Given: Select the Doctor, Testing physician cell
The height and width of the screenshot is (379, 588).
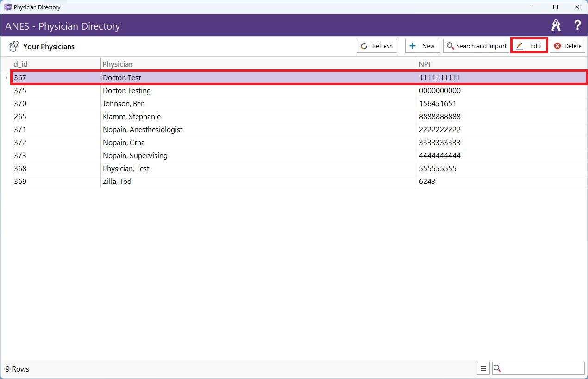Looking at the screenshot, I should coord(258,91).
